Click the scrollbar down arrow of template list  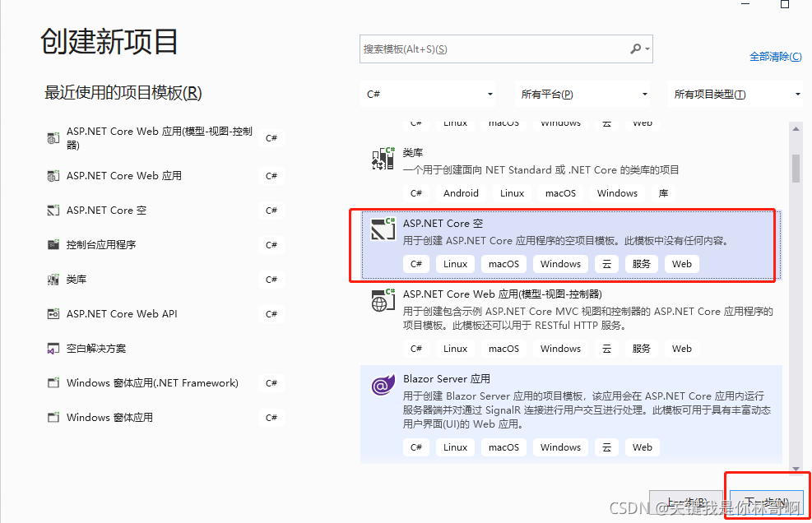[x=796, y=469]
